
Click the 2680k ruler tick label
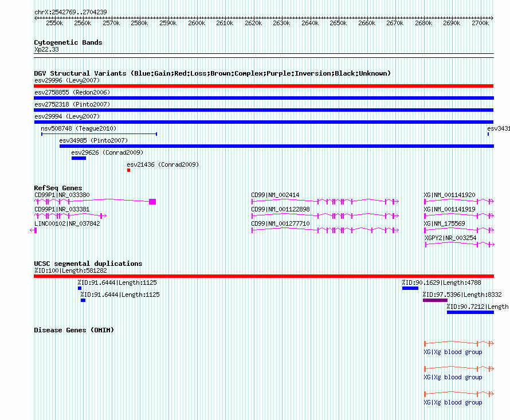423,23
